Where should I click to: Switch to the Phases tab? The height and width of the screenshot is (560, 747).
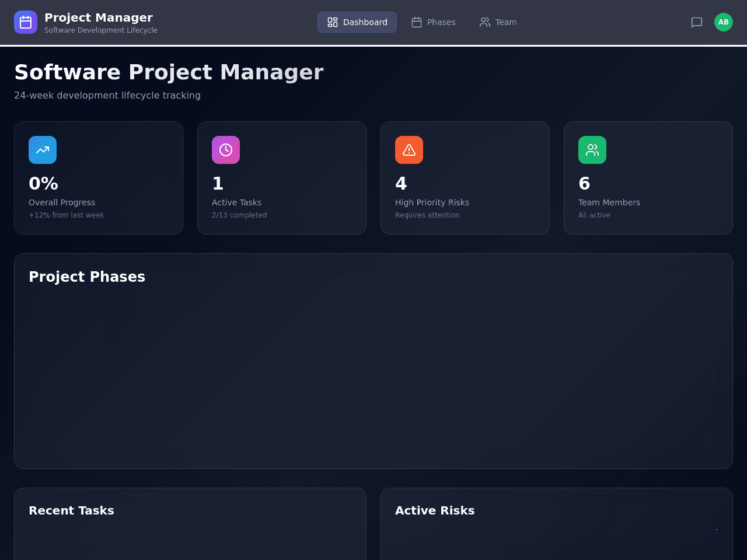[x=433, y=22]
